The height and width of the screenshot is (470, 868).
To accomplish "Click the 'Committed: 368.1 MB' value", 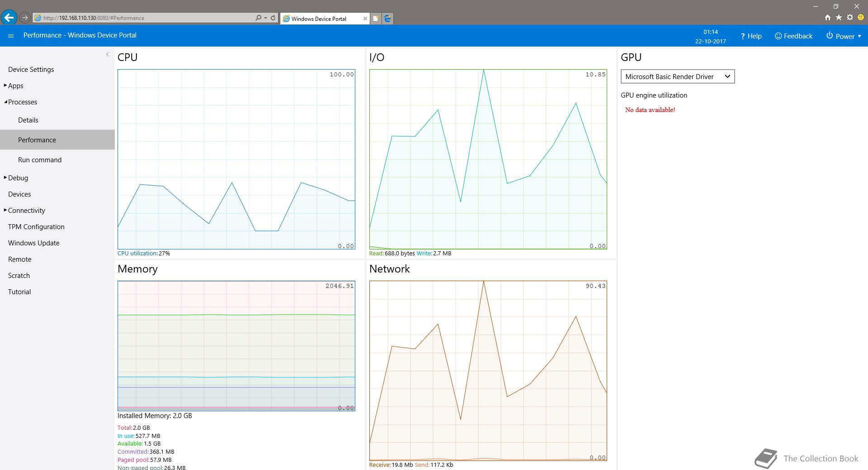I will click(x=146, y=451).
